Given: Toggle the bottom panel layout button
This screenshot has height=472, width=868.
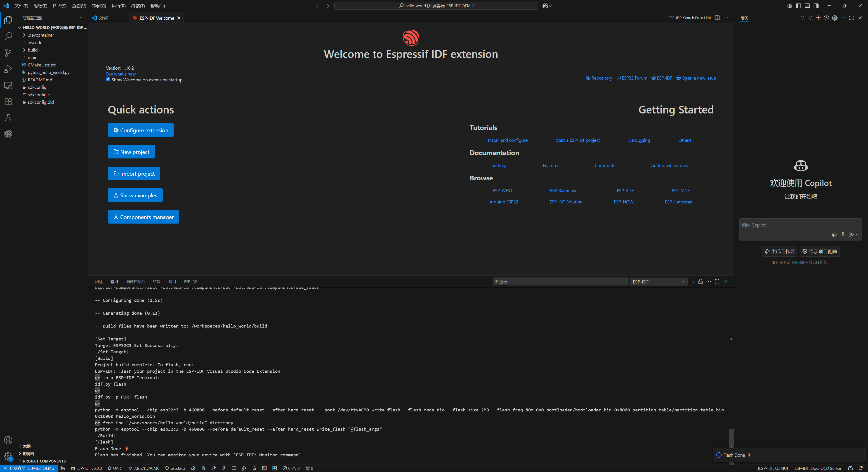Looking at the screenshot, I should pyautogui.click(x=807, y=6).
